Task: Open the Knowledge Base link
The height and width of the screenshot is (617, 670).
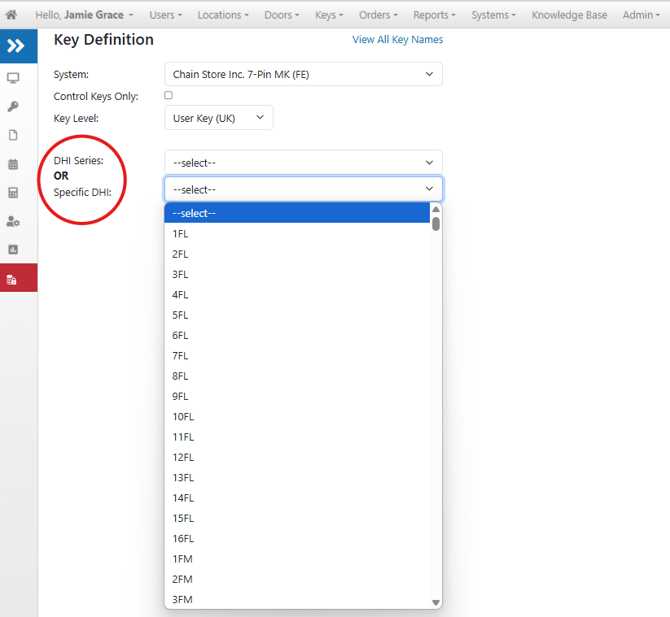Action: pyautogui.click(x=570, y=15)
